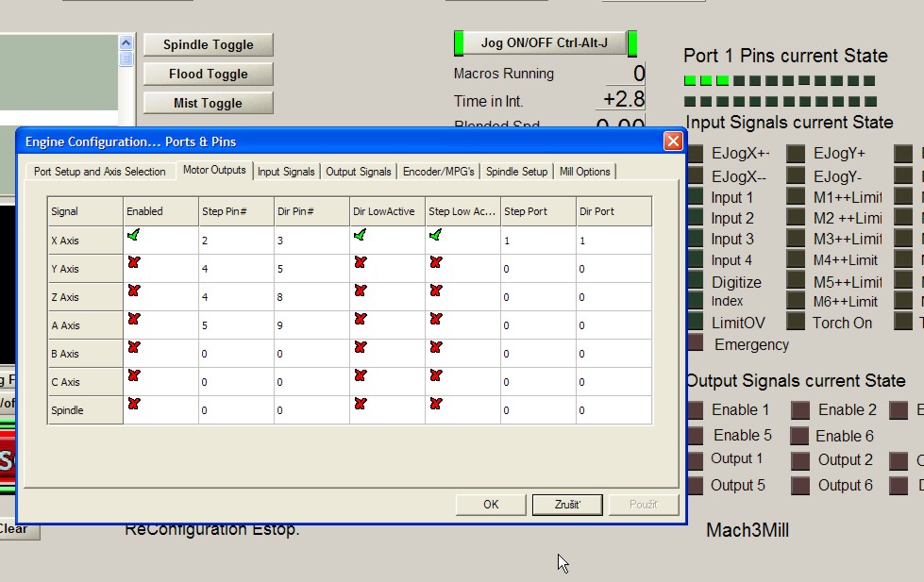Open the Spindle Setup tab
The image size is (924, 582).
tap(516, 172)
